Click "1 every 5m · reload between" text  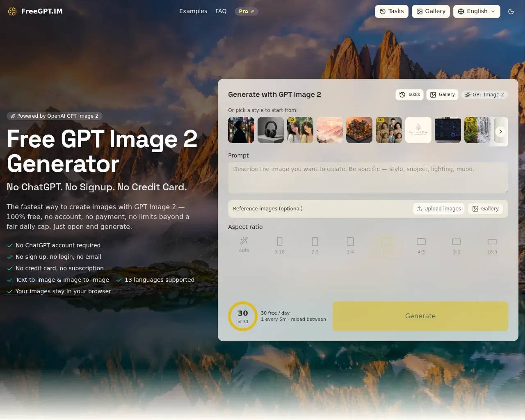click(293, 319)
